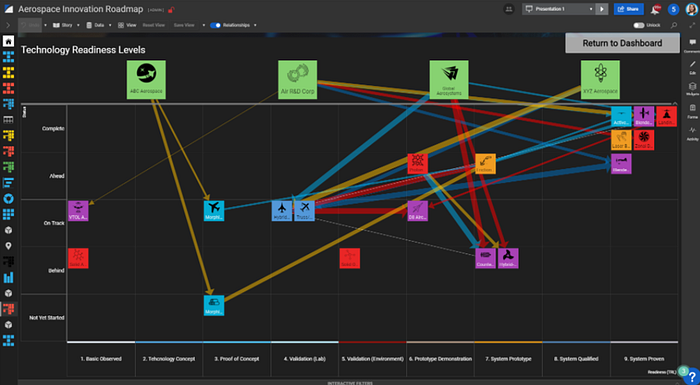Image resolution: width=700 pixels, height=385 pixels.
Task: Select the Truss blue airplane card
Action: tap(304, 211)
